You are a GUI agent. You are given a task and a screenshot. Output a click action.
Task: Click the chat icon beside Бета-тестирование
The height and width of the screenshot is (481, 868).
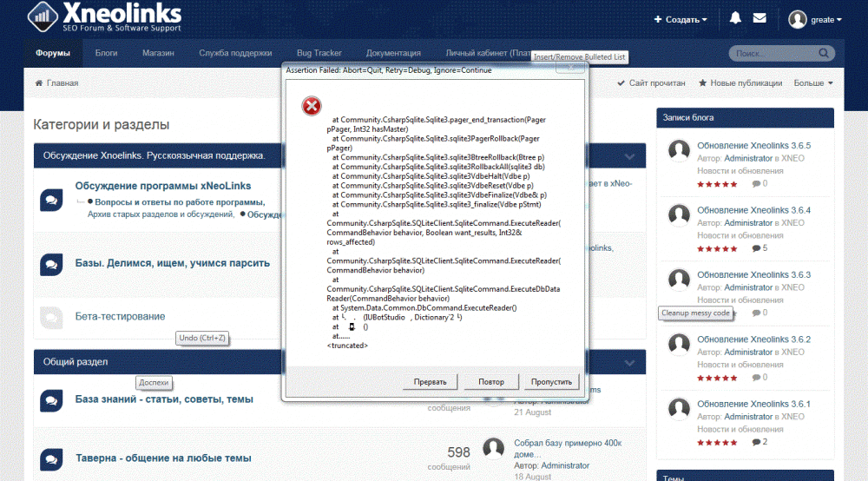pos(51,317)
